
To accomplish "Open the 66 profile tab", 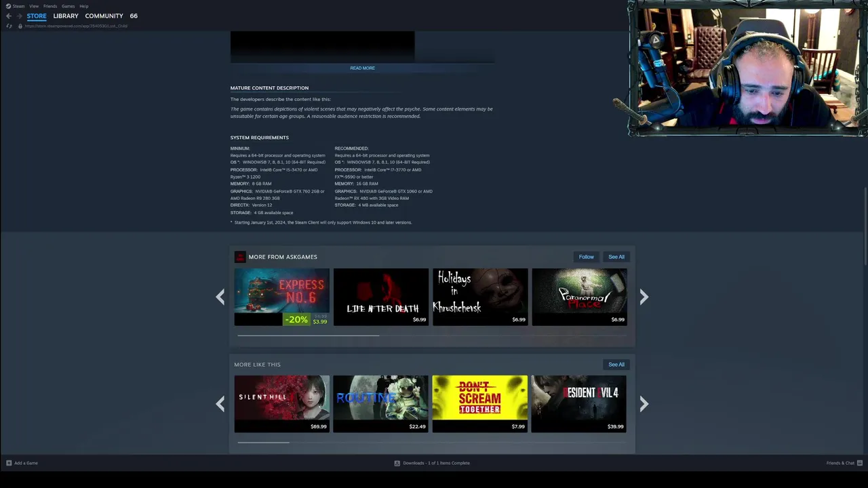I will (x=134, y=16).
